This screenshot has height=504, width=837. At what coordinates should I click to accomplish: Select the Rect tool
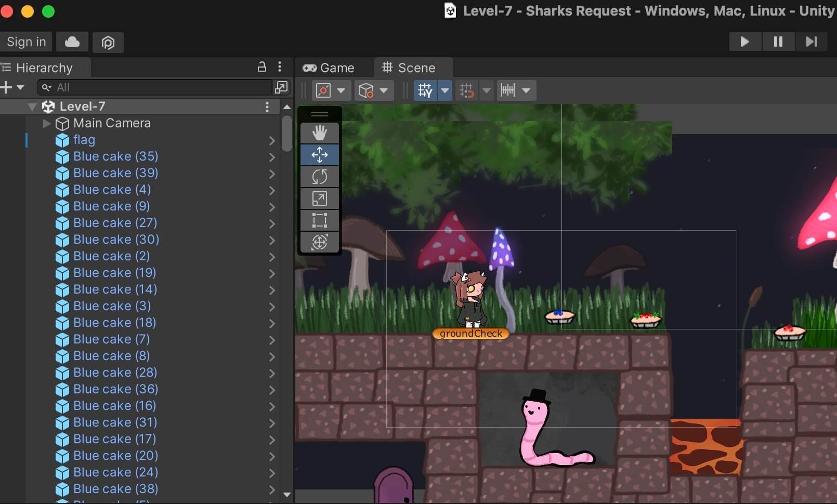pos(320,220)
